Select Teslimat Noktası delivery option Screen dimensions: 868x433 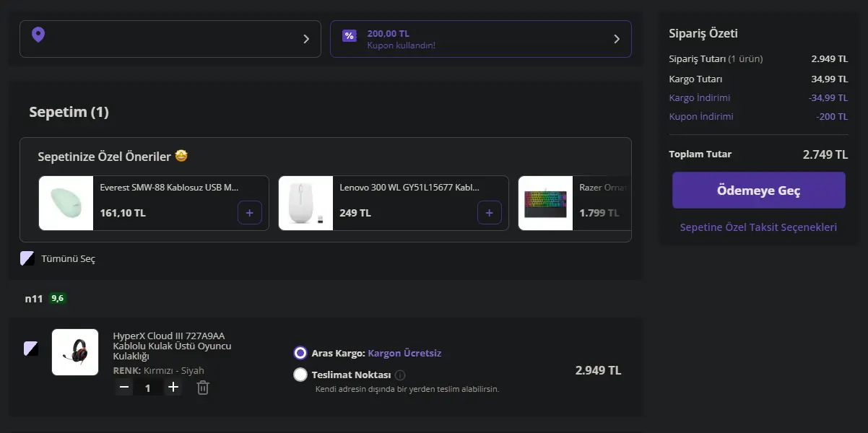300,375
